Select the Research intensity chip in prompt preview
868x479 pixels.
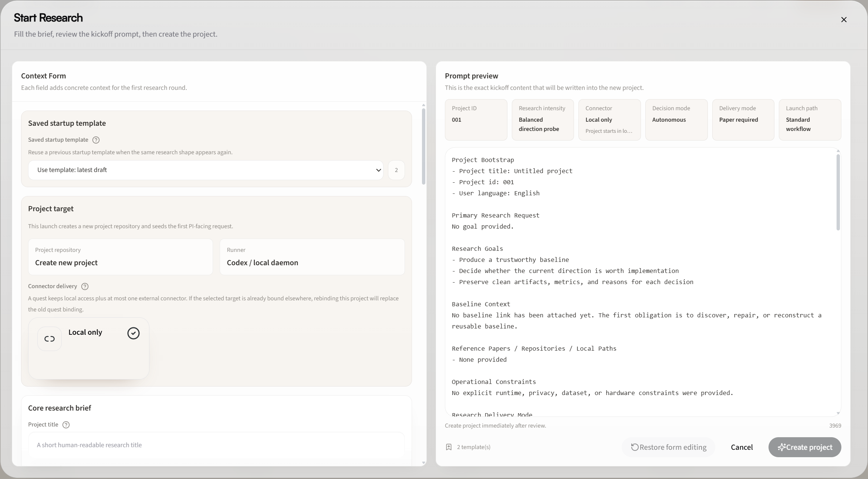(543, 119)
